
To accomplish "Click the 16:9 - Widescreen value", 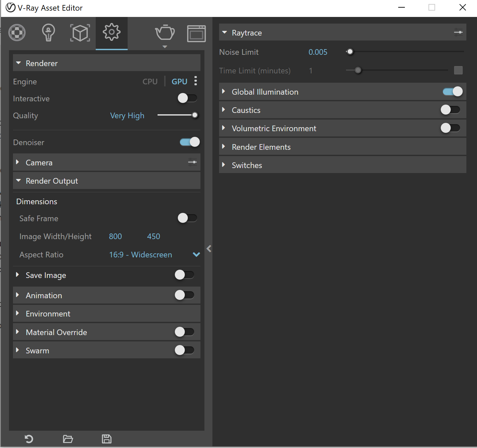I will click(141, 255).
